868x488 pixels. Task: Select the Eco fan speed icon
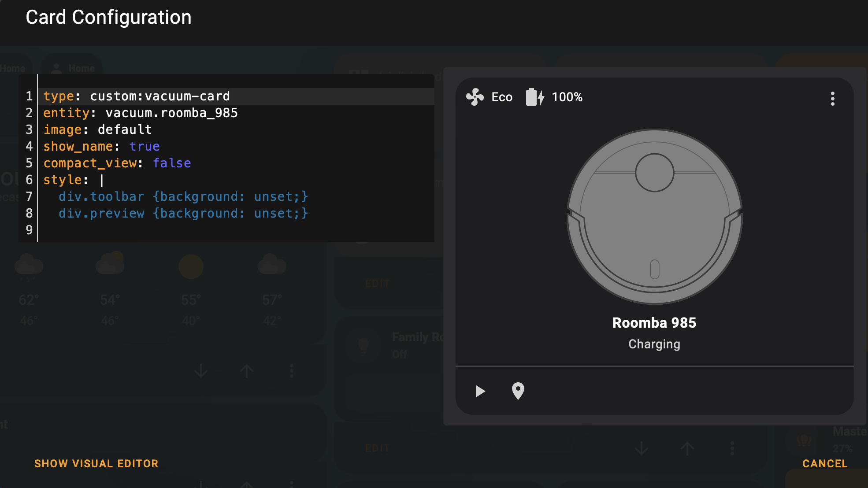(475, 97)
